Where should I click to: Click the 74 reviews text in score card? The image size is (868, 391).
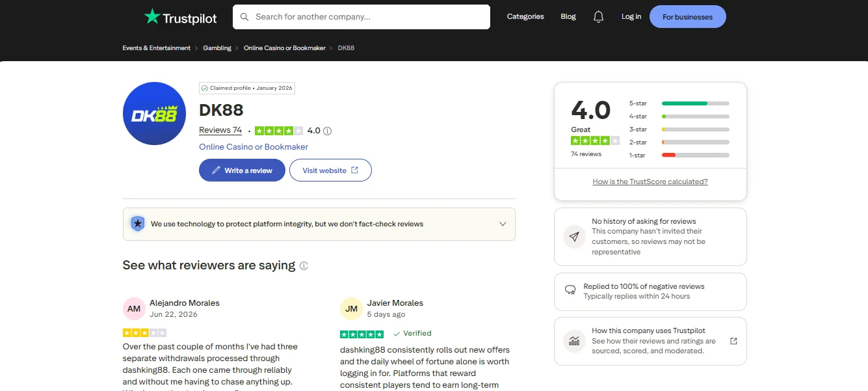[586, 154]
